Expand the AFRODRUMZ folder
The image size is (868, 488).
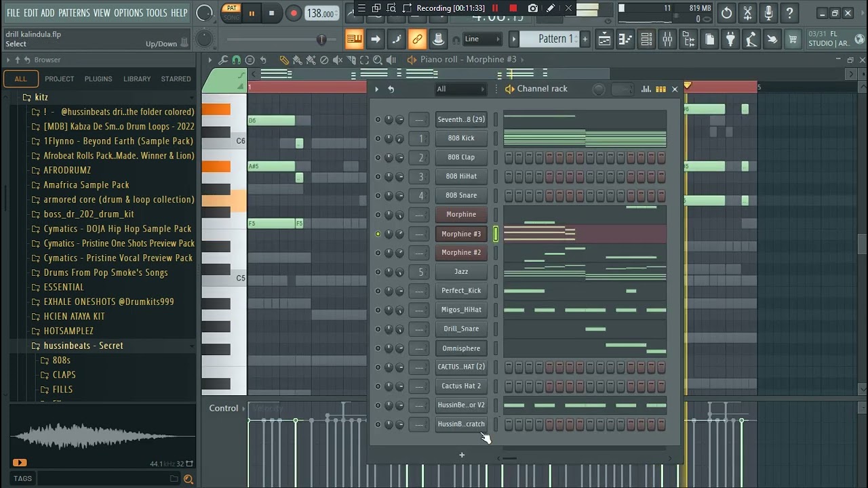[x=67, y=170]
